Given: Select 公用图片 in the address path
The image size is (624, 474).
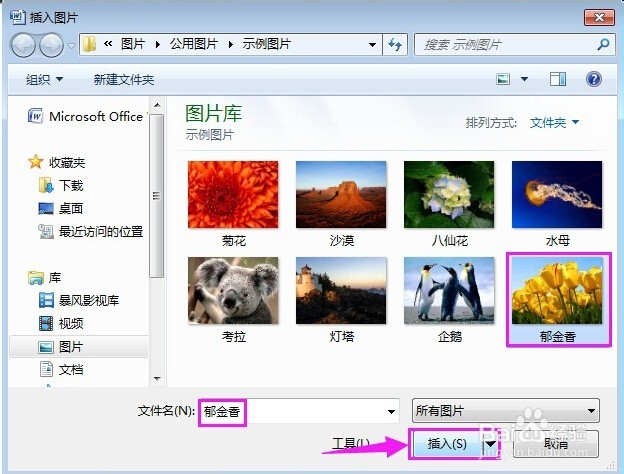Looking at the screenshot, I should pos(194,44).
